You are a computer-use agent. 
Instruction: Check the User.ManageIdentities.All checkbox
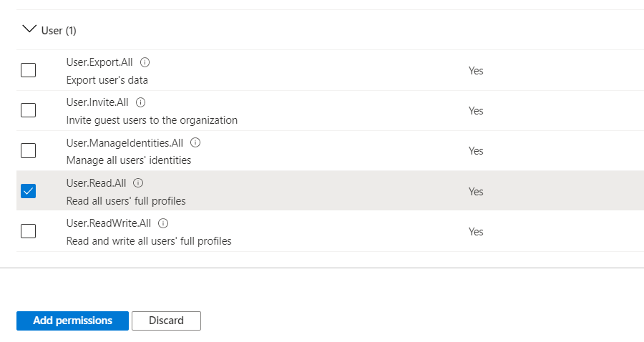29,151
